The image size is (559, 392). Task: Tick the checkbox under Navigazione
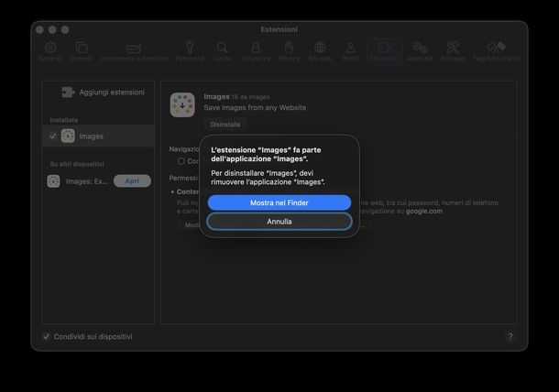pos(181,161)
